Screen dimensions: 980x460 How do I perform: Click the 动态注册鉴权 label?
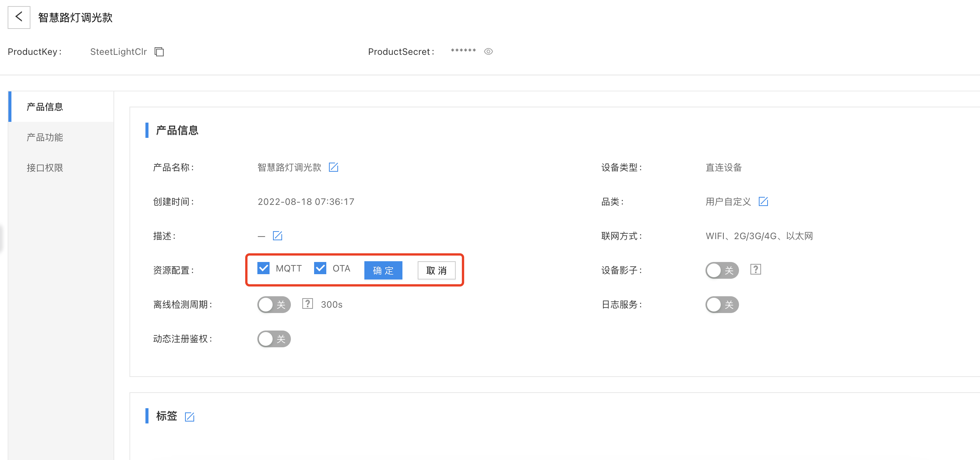pos(183,339)
